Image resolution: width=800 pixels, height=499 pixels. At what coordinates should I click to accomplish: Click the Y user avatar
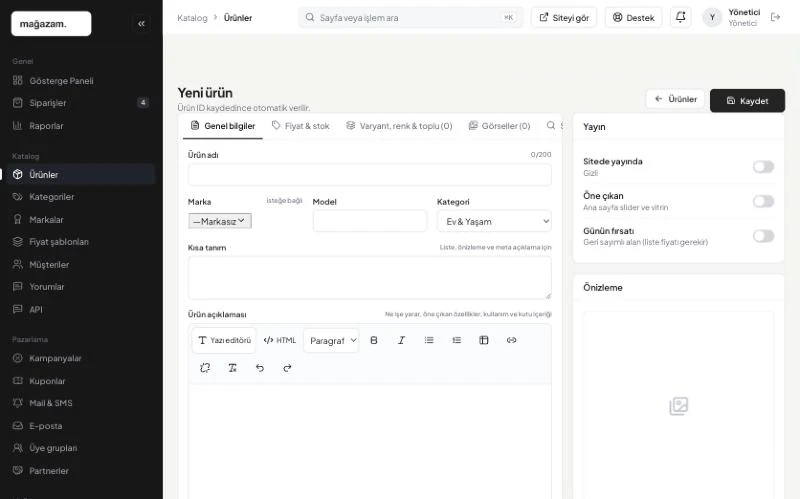point(712,17)
